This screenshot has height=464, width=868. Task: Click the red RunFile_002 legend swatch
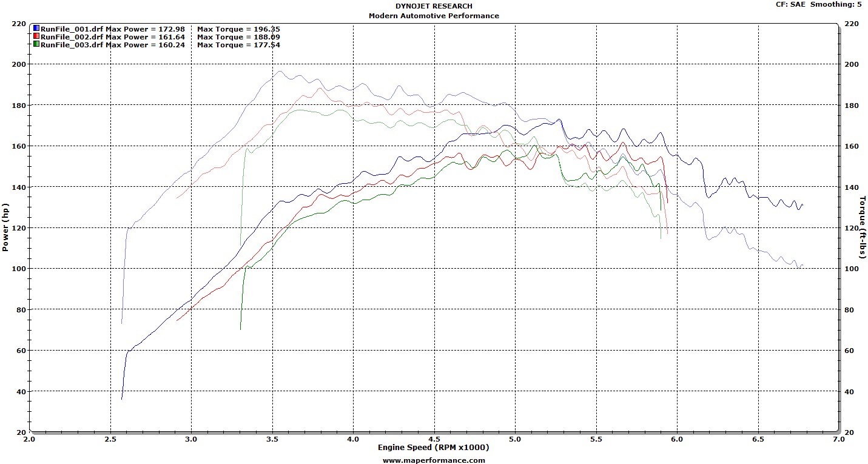36,36
